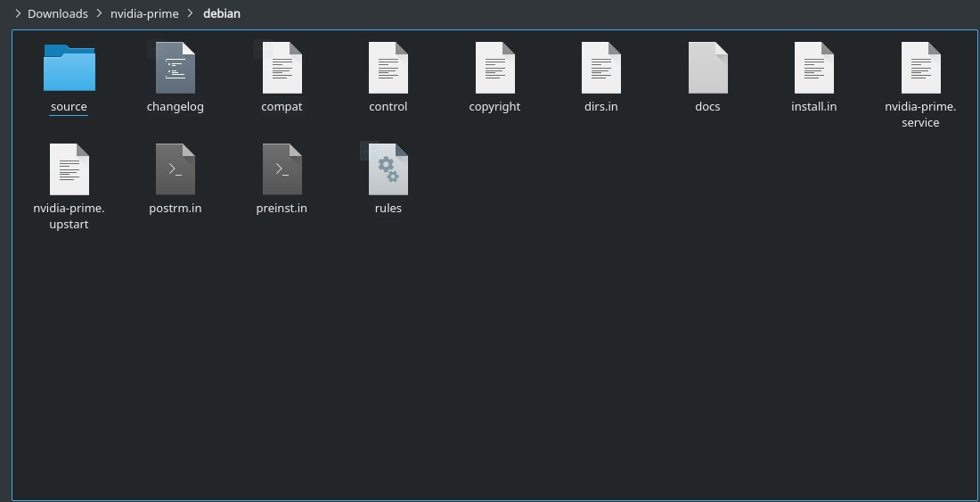Viewport: 980px width, 502px height.
Task: Click the 'dirs.in' file name label
Action: point(601,106)
